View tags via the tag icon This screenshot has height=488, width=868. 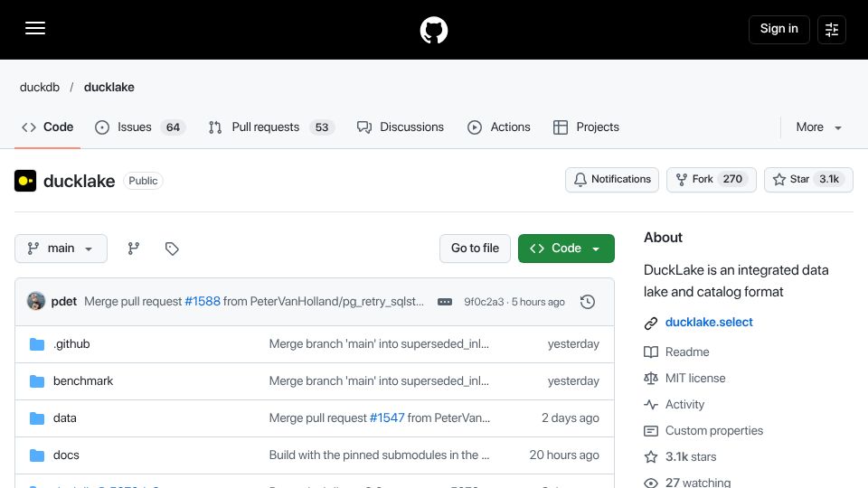click(172, 249)
